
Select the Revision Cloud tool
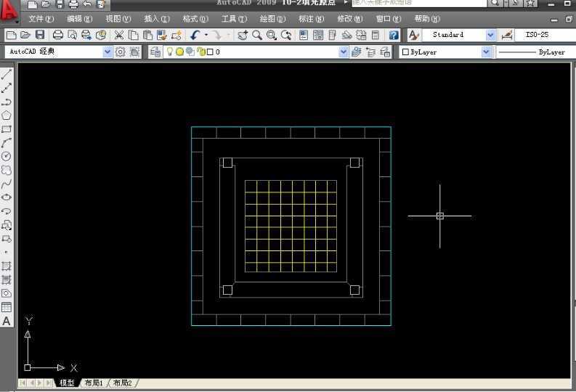click(x=7, y=171)
